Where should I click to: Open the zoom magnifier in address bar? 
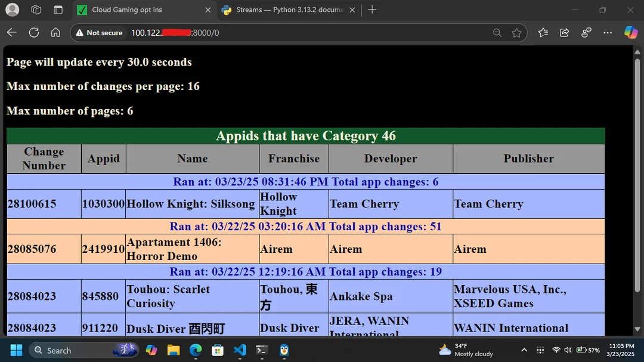[x=497, y=33]
